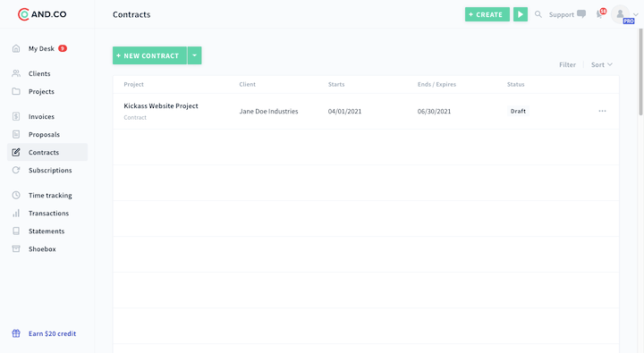Click the Ends / Expires column header
Screen dimensions: 644x353
(x=436, y=84)
